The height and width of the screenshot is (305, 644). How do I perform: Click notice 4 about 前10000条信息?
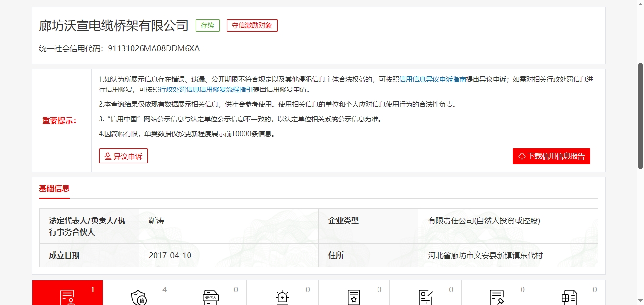[x=188, y=134]
